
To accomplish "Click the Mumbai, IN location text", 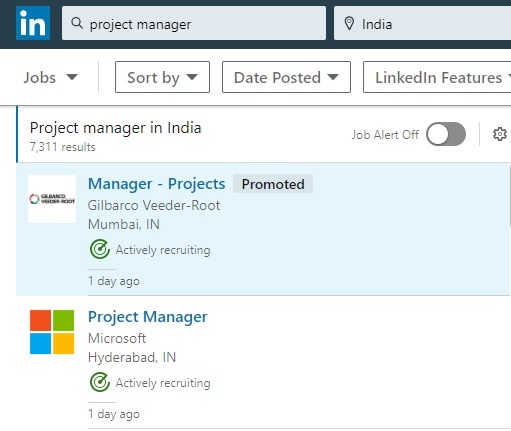I will [124, 224].
